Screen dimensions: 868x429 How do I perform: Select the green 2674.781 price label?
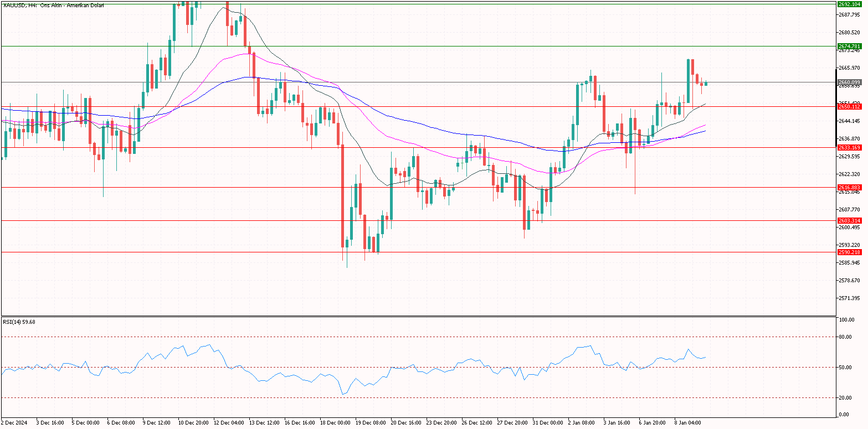pos(849,46)
